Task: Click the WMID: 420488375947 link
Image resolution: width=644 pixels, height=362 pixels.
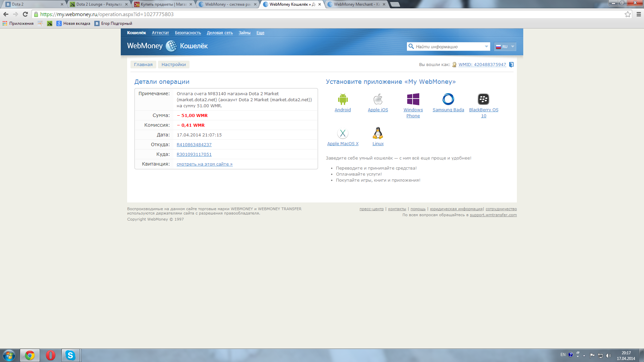Action: [482, 65]
